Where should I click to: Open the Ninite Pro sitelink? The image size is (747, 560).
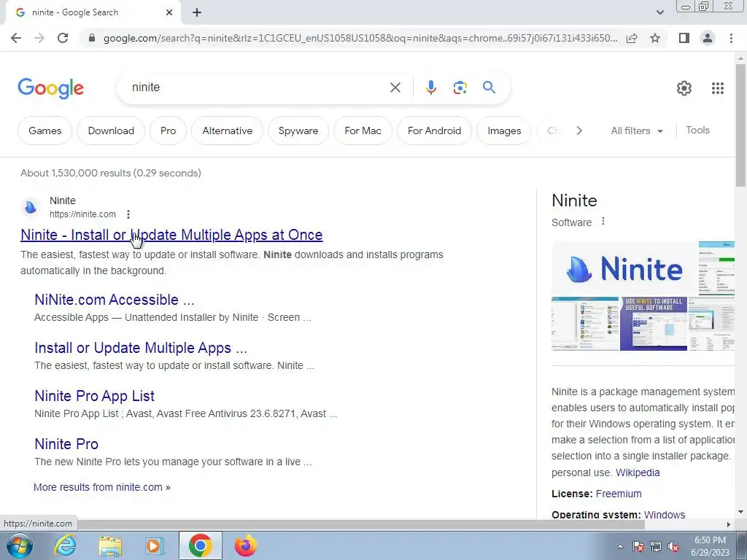pos(66,444)
